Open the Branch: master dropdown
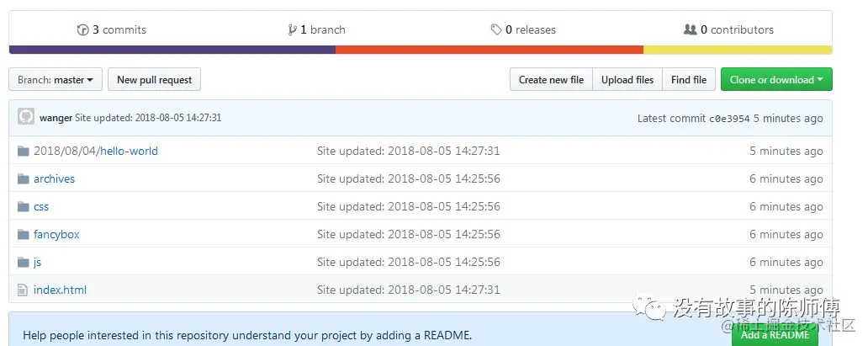 (x=56, y=80)
